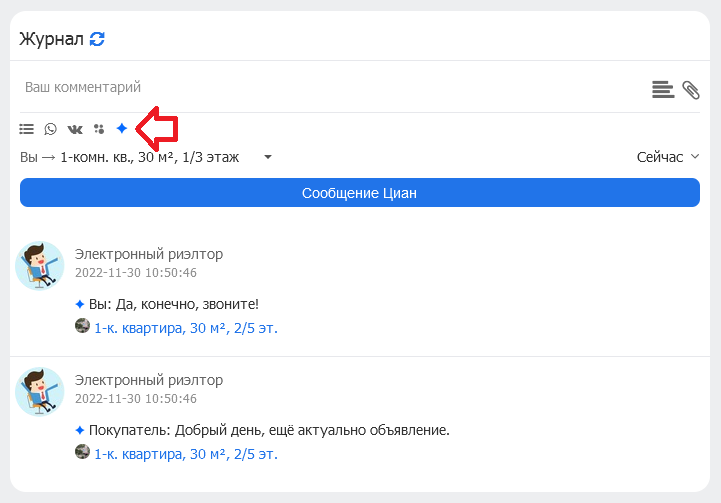Screen dimensions: 721x503
Task: Expand the 1-комн. кв. object dropdown
Action: (146, 157)
